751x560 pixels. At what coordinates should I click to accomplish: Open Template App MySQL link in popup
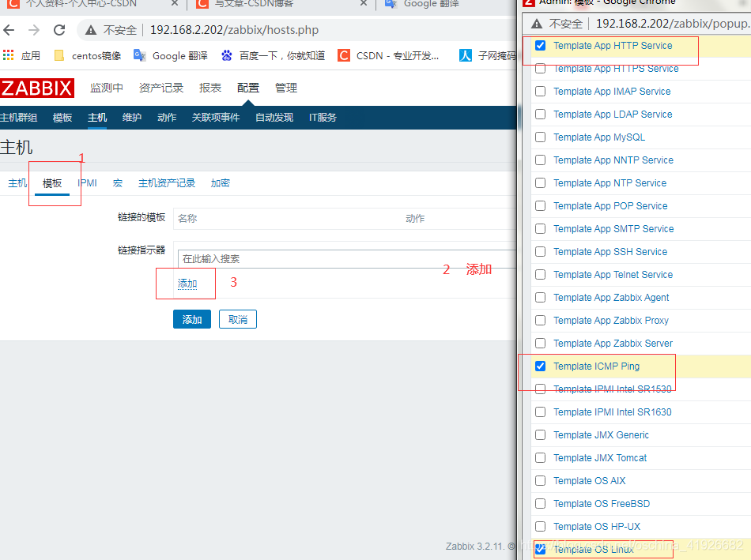(x=599, y=137)
